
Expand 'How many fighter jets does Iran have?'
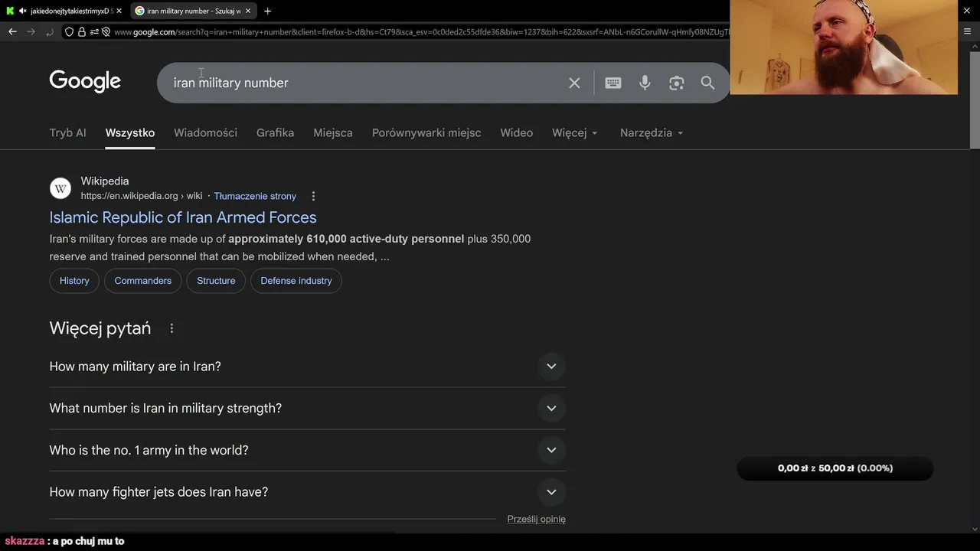coord(307,492)
